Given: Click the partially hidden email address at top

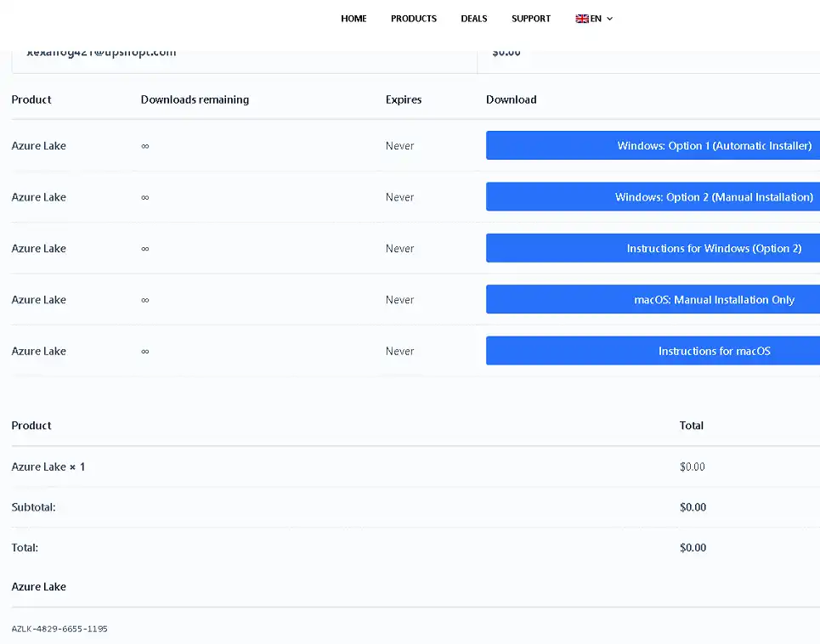Looking at the screenshot, I should [x=101, y=54].
